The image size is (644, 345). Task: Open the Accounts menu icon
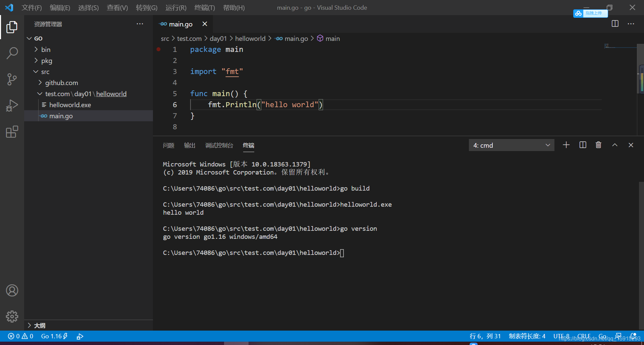(x=12, y=290)
